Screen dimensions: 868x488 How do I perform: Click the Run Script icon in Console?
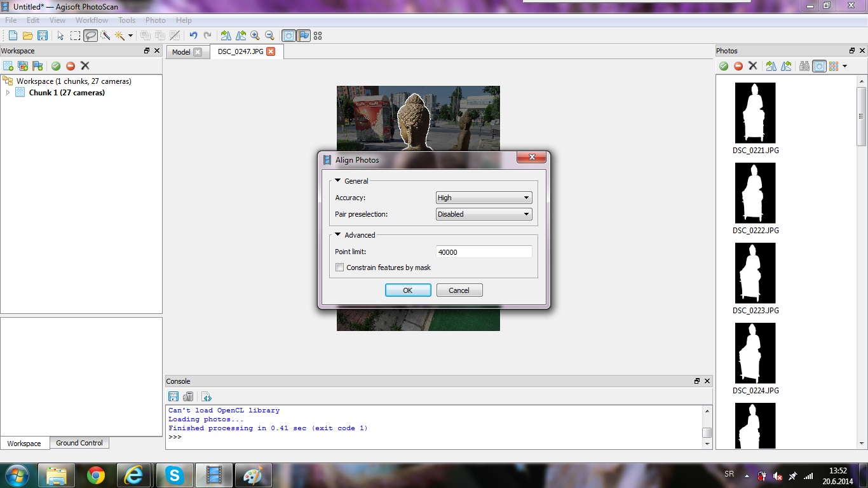[x=207, y=397]
